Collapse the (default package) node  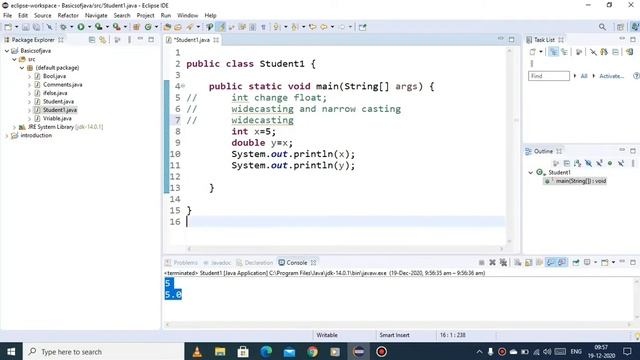pos(22,68)
